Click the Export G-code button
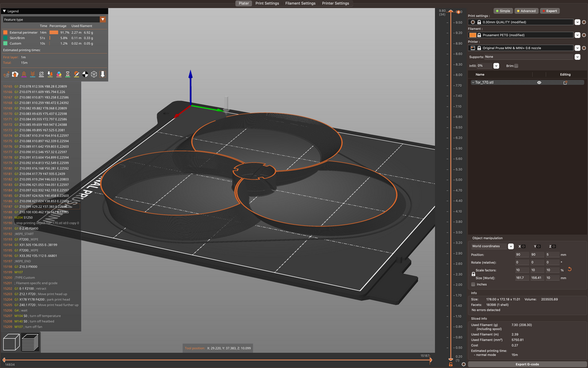Screen dimensions: 588x368 click(527, 364)
